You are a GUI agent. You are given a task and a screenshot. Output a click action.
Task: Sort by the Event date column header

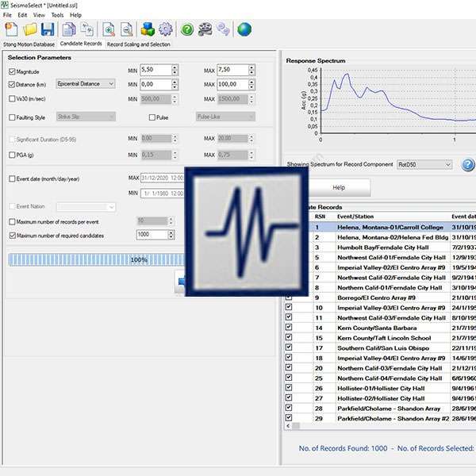coord(463,217)
